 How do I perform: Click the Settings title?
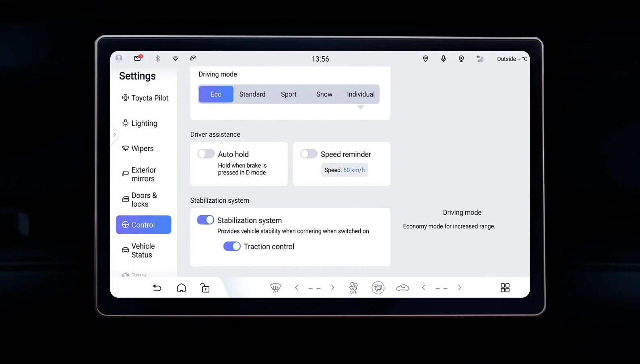[137, 76]
